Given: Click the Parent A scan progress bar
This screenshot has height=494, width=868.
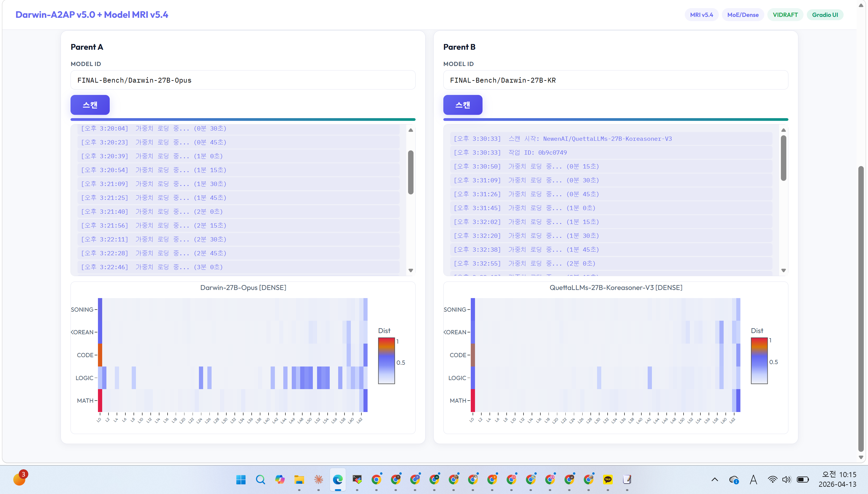Looking at the screenshot, I should [243, 119].
